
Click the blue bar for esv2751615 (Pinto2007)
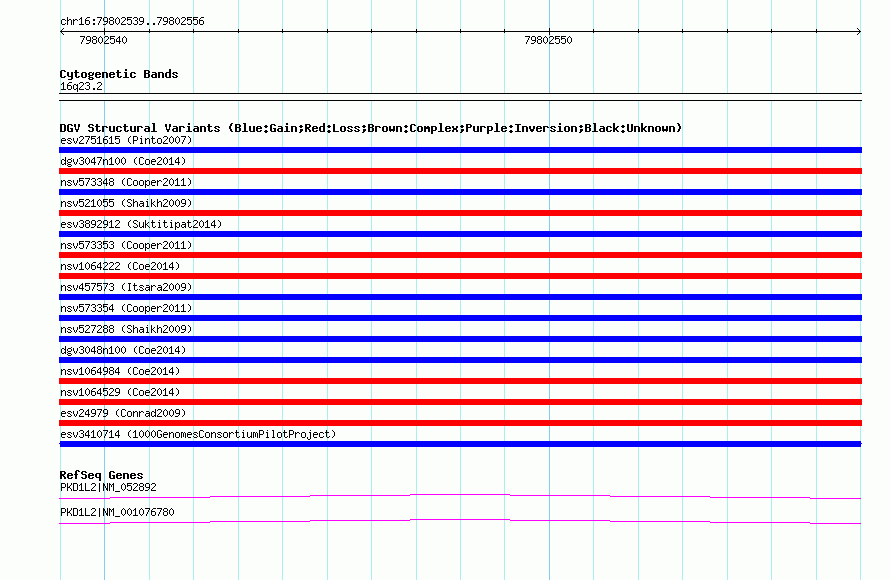460,150
